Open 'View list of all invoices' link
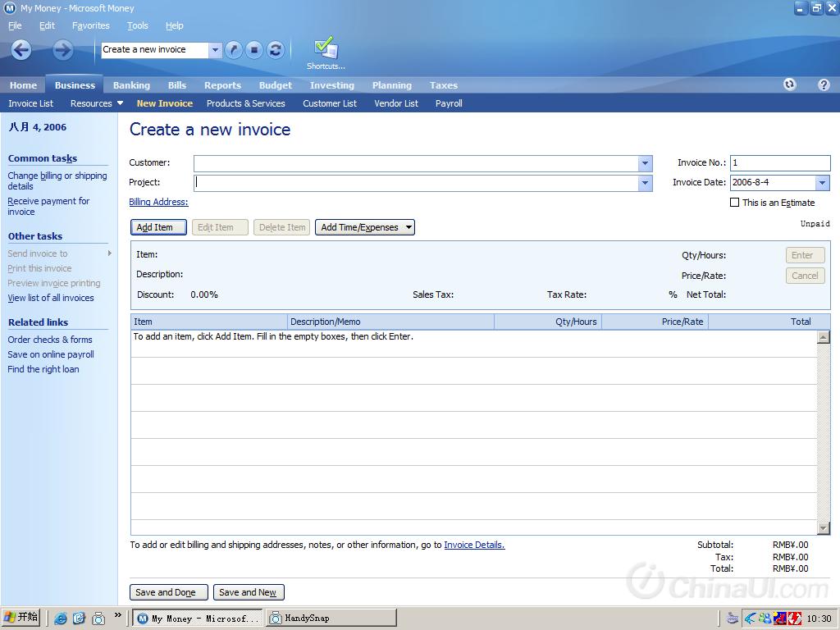The height and width of the screenshot is (630, 840). [51, 298]
